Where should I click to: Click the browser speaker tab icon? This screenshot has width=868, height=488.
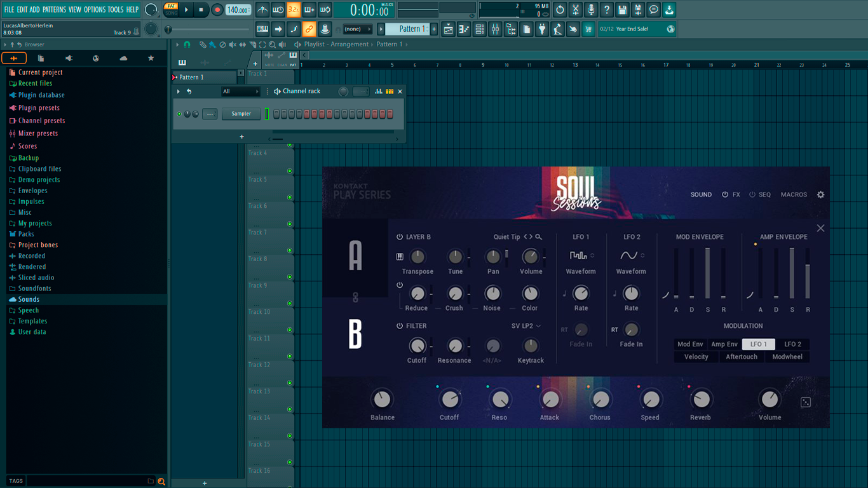click(69, 58)
